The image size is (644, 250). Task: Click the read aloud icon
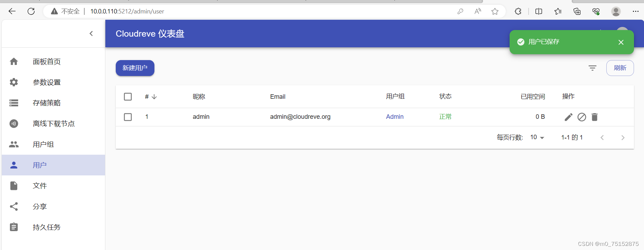[478, 11]
